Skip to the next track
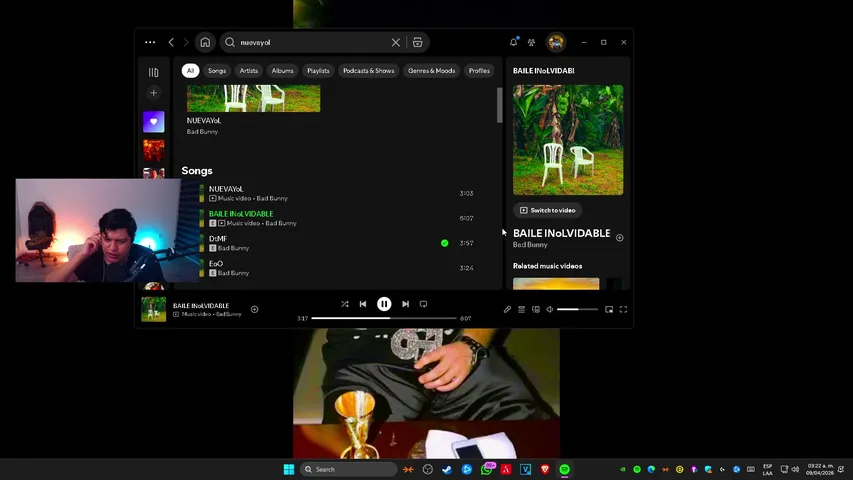 click(x=405, y=304)
